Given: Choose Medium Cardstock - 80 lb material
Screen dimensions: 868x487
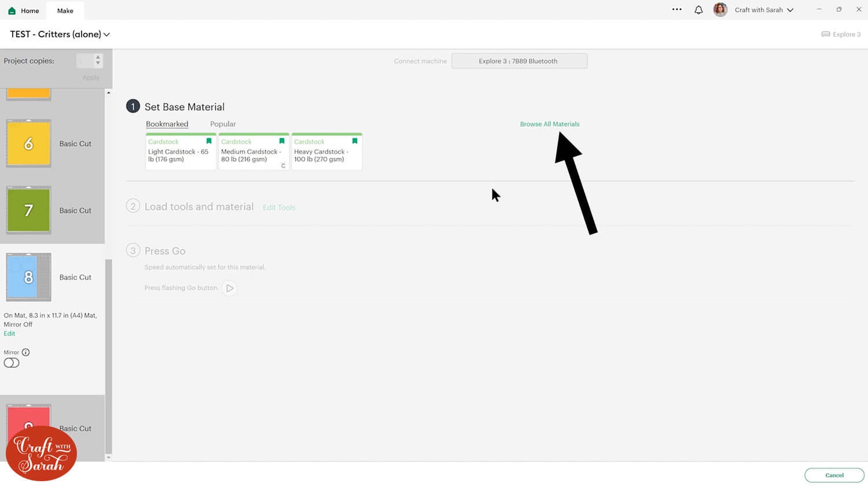Looking at the screenshot, I should click(253, 152).
